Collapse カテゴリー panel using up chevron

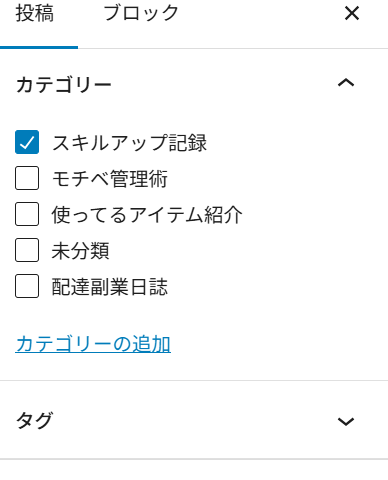[346, 82]
